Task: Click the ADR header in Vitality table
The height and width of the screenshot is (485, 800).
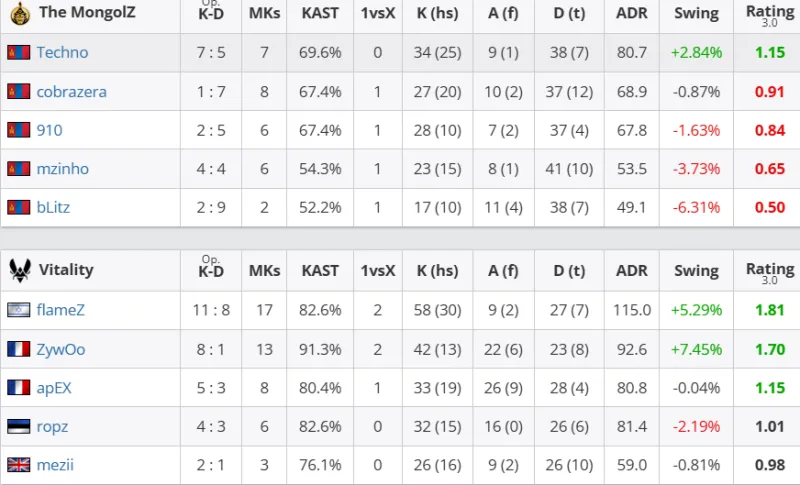Action: pyautogui.click(x=632, y=270)
